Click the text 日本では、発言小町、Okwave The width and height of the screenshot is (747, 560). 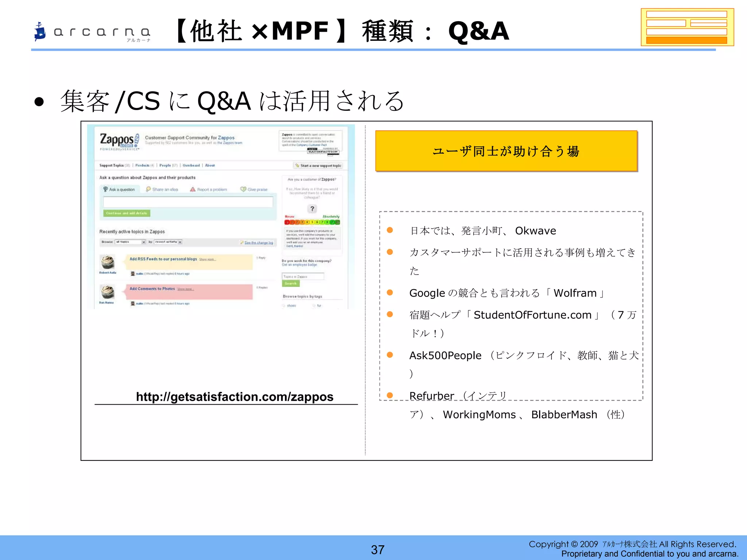pyautogui.click(x=483, y=231)
